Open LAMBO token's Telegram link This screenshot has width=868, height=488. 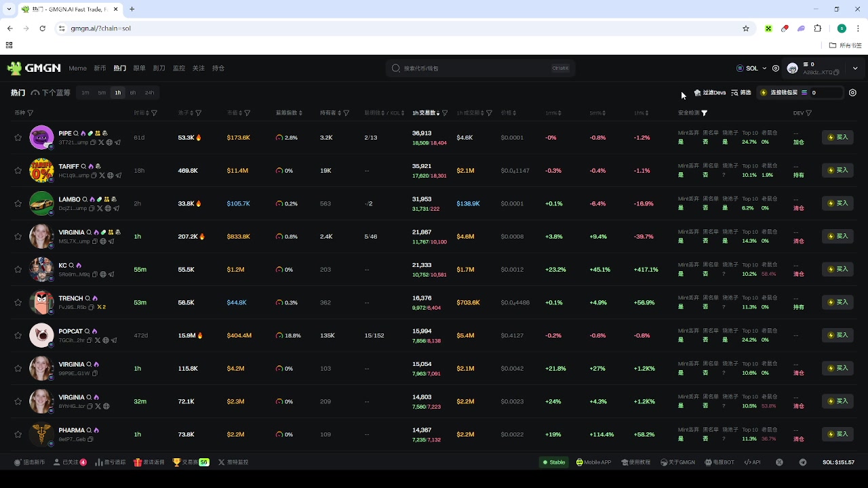click(x=115, y=209)
